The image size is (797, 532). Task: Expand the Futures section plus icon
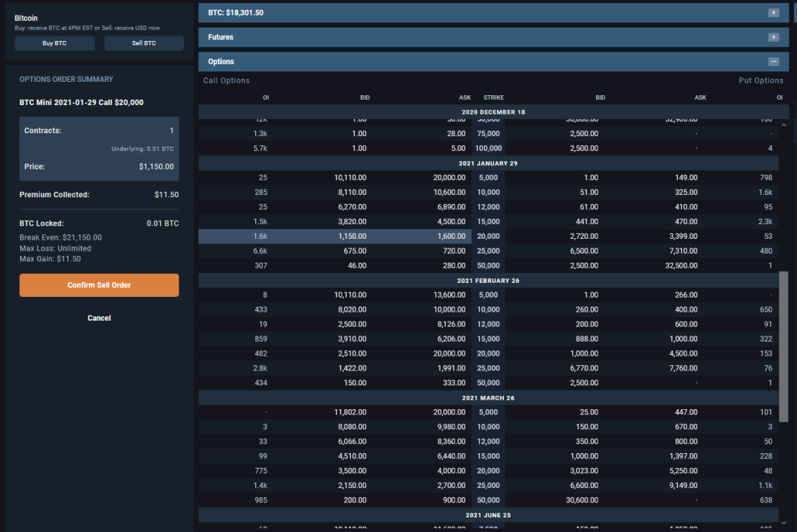[x=773, y=37]
